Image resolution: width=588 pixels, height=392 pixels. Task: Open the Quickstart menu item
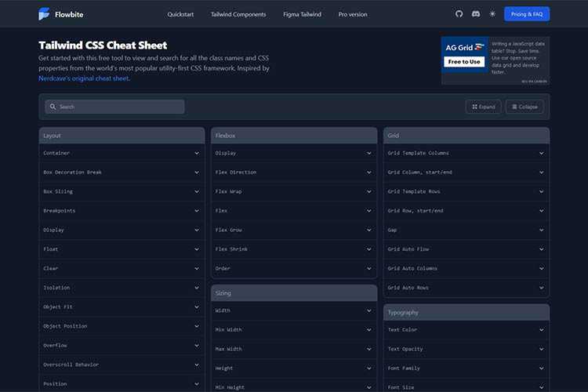point(180,14)
